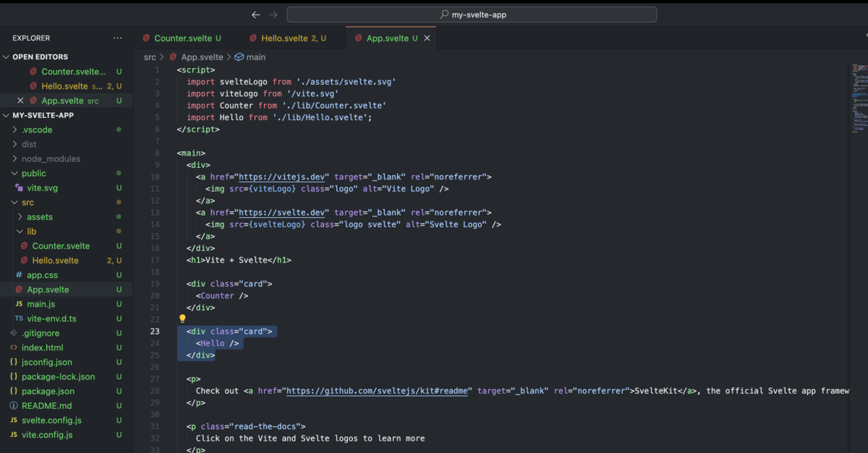Click the HTML icon next to index.html

click(x=14, y=347)
